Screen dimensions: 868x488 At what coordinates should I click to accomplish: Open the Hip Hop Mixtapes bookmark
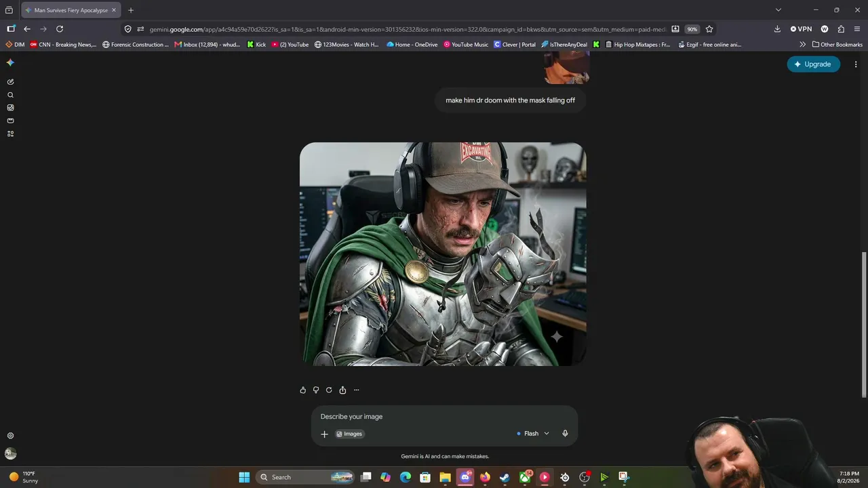coord(637,45)
